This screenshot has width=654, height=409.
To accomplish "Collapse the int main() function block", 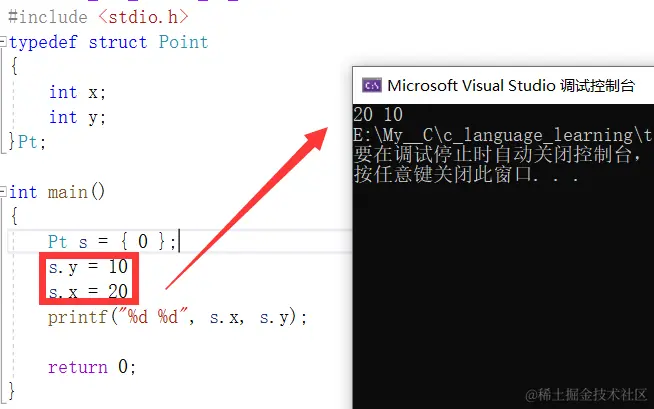I will pos(3,191).
